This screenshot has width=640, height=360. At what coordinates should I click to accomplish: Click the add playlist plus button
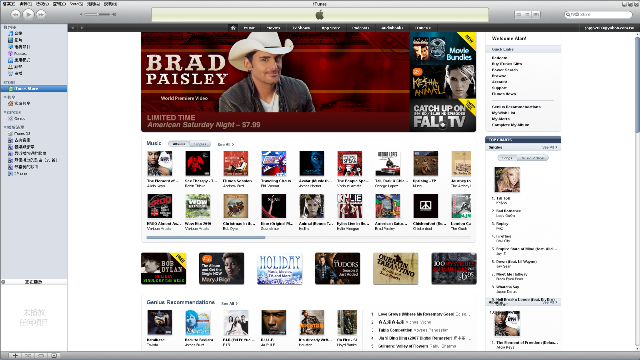pos(15,356)
